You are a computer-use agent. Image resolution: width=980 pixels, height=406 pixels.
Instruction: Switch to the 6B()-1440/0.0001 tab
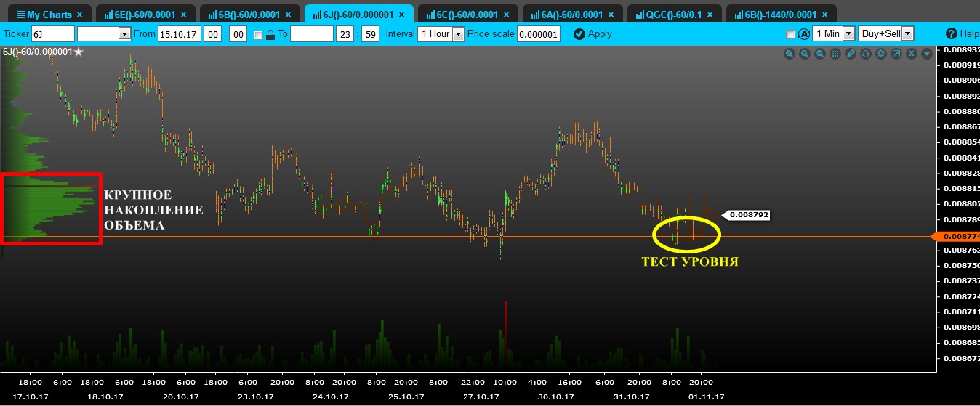781,15
